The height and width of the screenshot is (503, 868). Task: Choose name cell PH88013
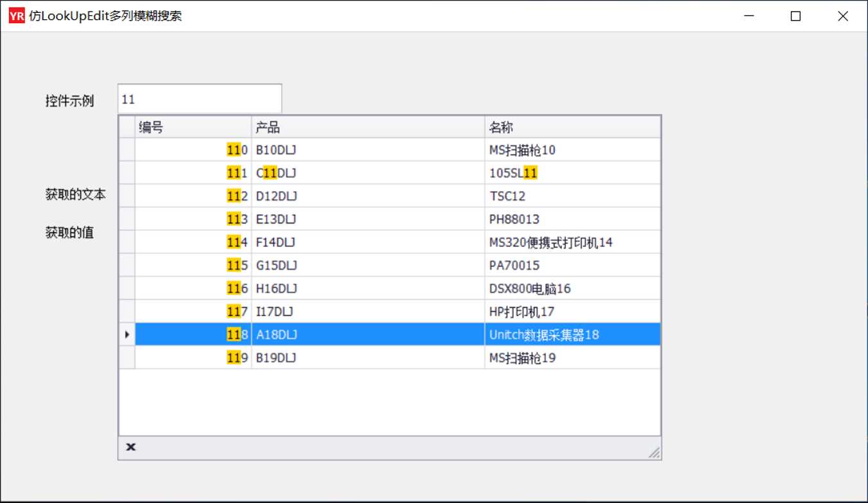click(572, 219)
